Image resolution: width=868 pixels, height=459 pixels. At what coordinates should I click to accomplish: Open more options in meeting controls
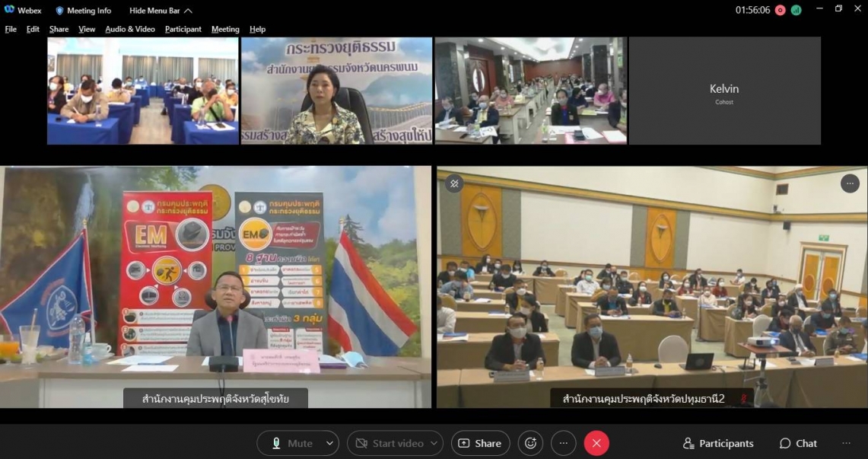click(564, 444)
